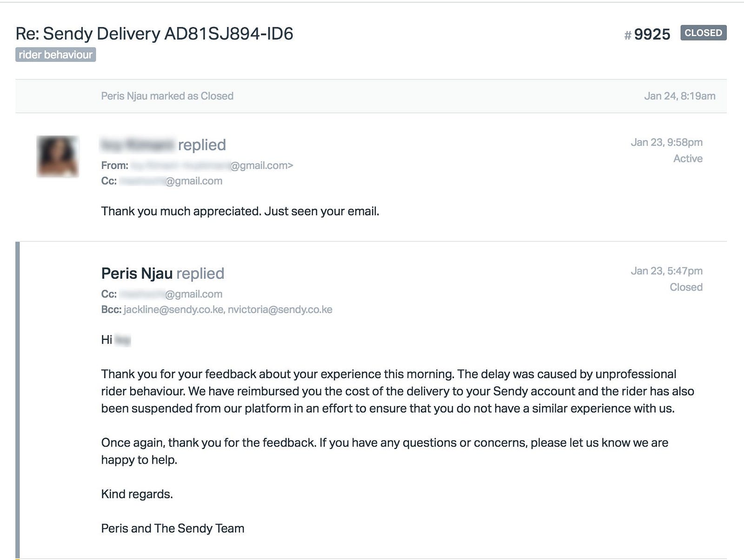
Task: Click ticket number #9925
Action: [647, 34]
